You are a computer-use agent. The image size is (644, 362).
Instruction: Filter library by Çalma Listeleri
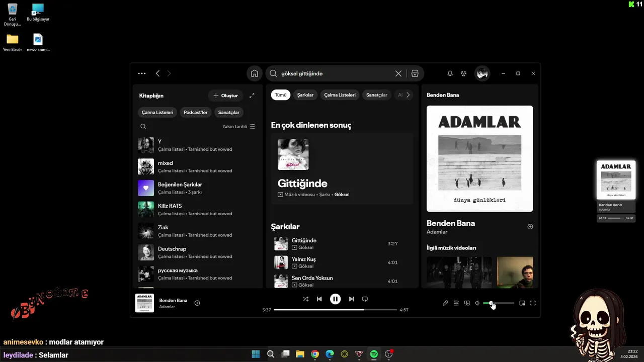tap(157, 112)
